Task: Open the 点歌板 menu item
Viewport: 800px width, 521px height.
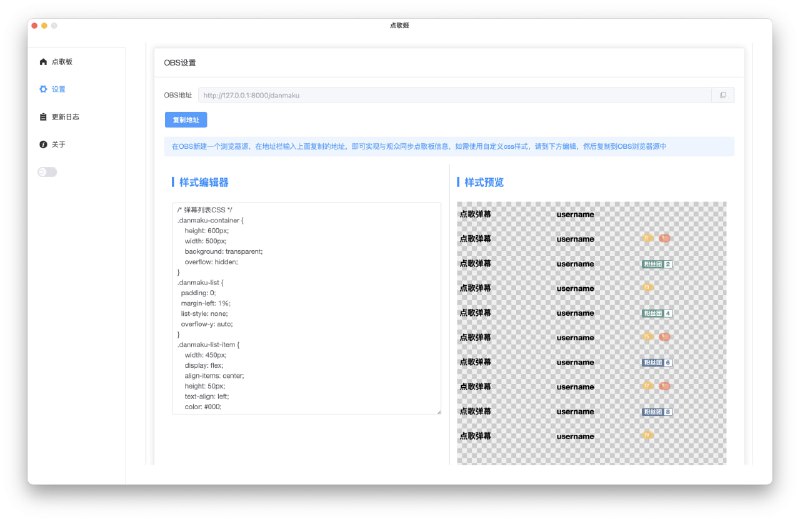Action: point(62,62)
